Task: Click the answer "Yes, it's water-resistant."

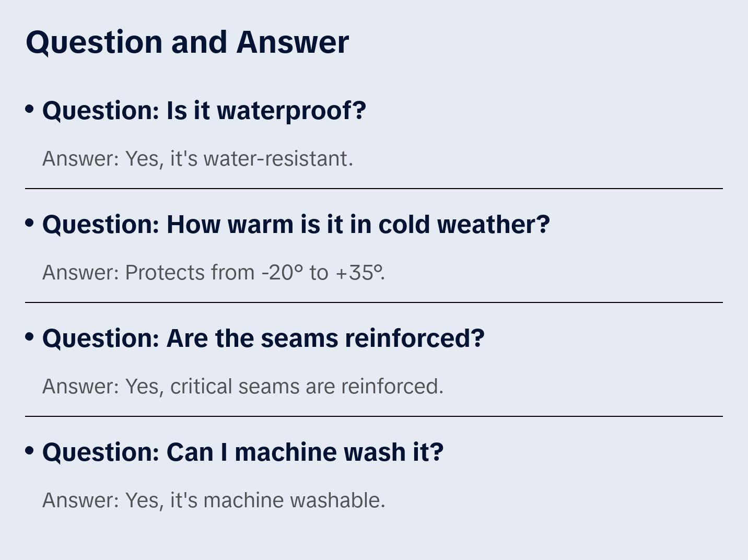Action: (197, 159)
